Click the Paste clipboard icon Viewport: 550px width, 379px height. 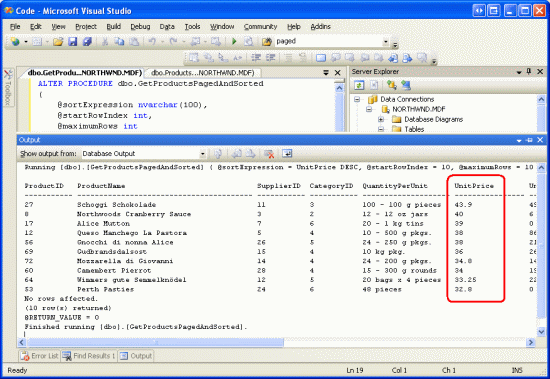(134, 41)
